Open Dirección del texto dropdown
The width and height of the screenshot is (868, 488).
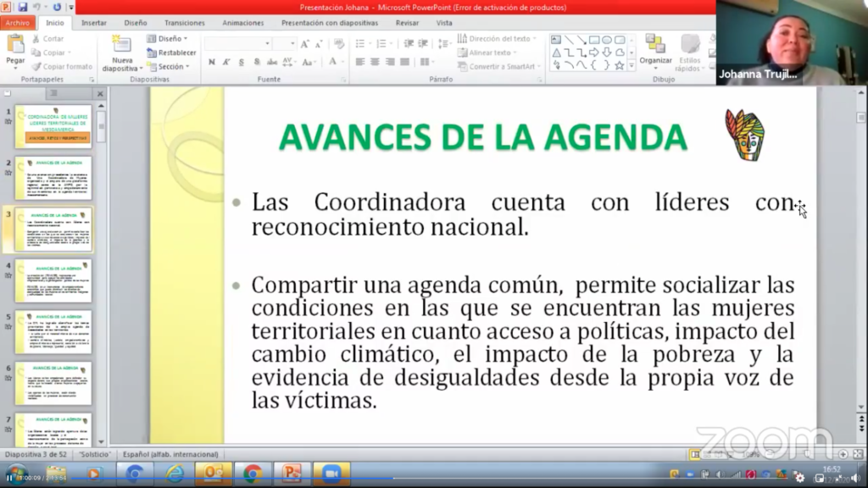point(497,39)
